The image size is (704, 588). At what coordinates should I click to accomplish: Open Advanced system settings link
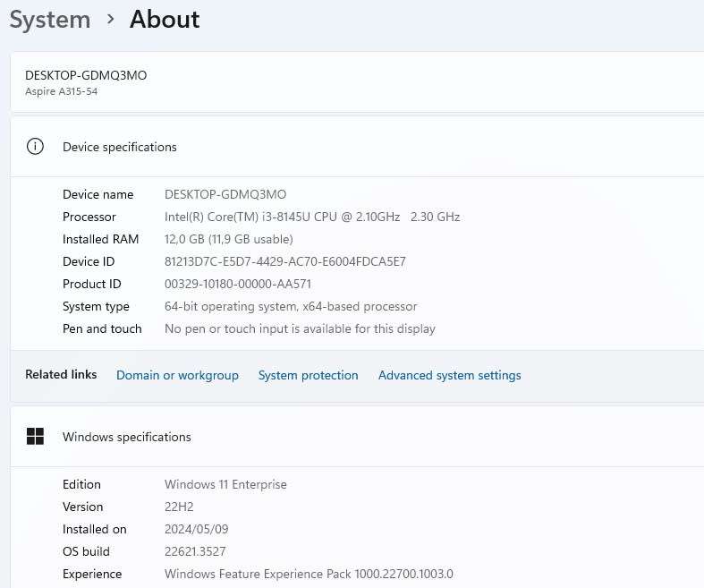(x=449, y=375)
